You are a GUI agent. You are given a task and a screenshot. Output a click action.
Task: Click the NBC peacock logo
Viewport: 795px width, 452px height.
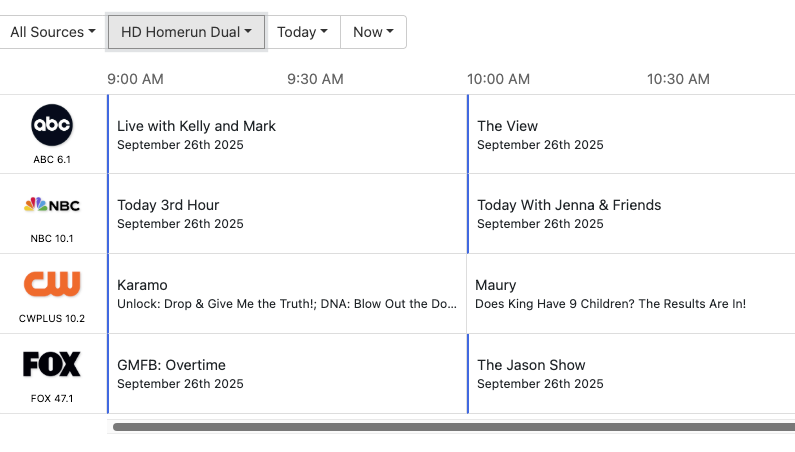(x=52, y=205)
